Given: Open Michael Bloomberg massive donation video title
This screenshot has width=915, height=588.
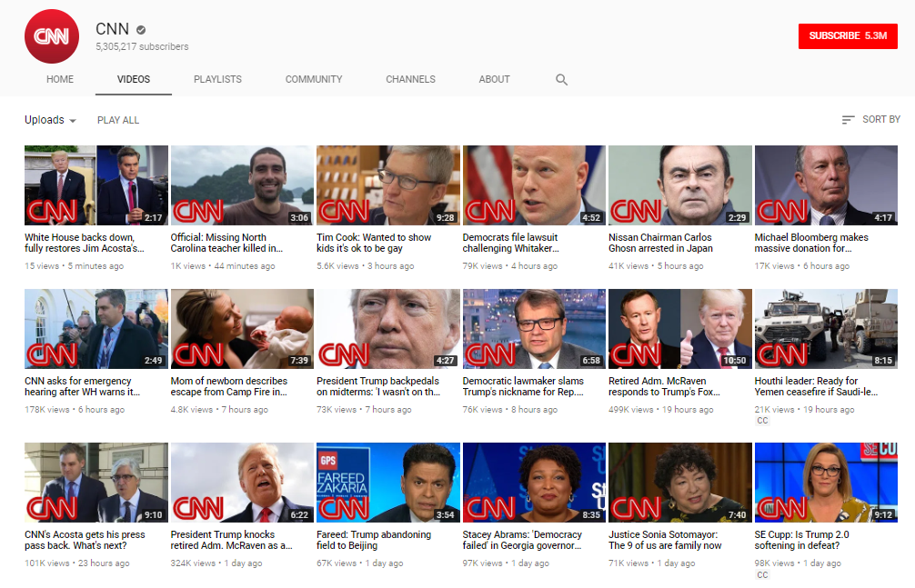Looking at the screenshot, I should point(811,243).
